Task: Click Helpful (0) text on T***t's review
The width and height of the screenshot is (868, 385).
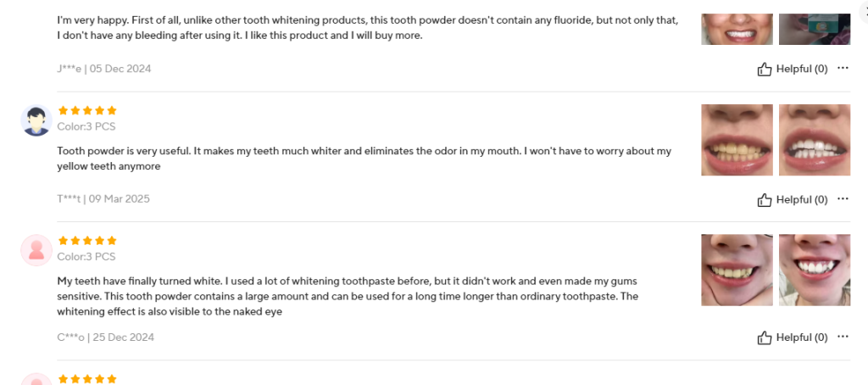Action: point(802,200)
